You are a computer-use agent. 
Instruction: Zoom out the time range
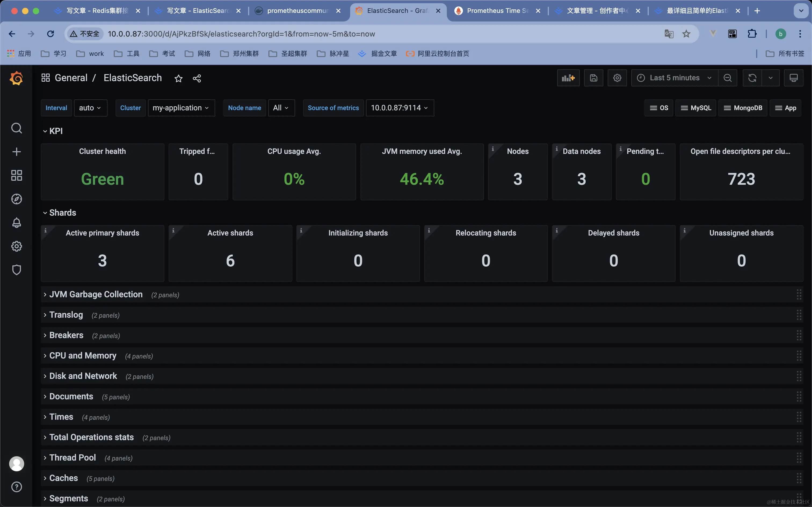(727, 78)
